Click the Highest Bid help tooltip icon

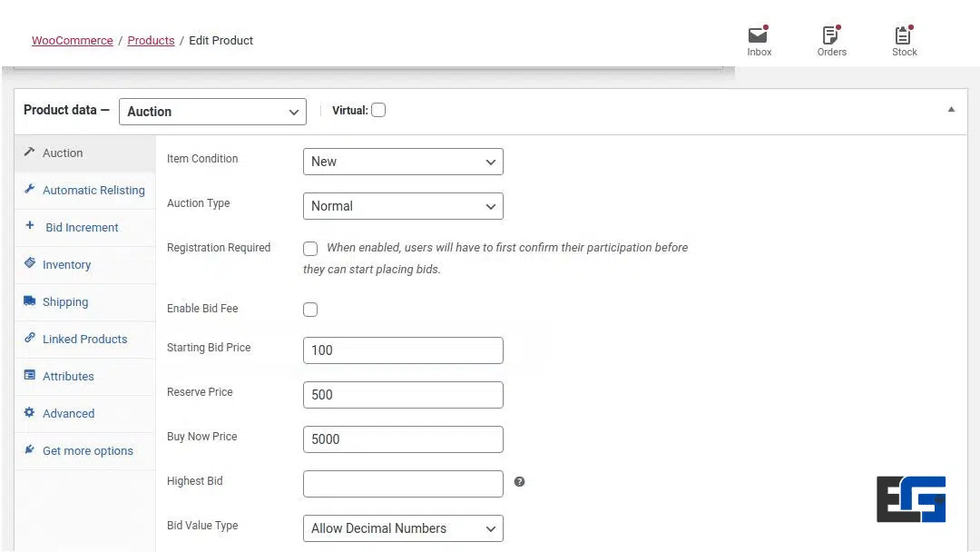[519, 481]
